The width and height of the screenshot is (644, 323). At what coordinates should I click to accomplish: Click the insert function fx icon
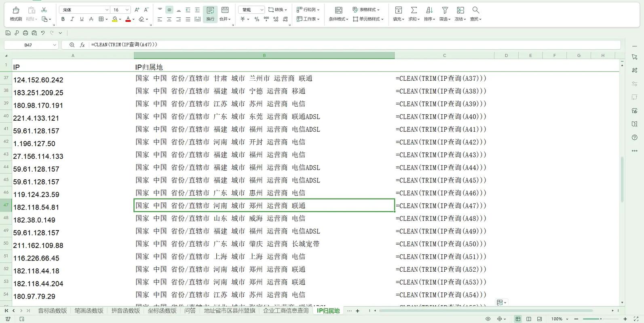click(x=82, y=45)
